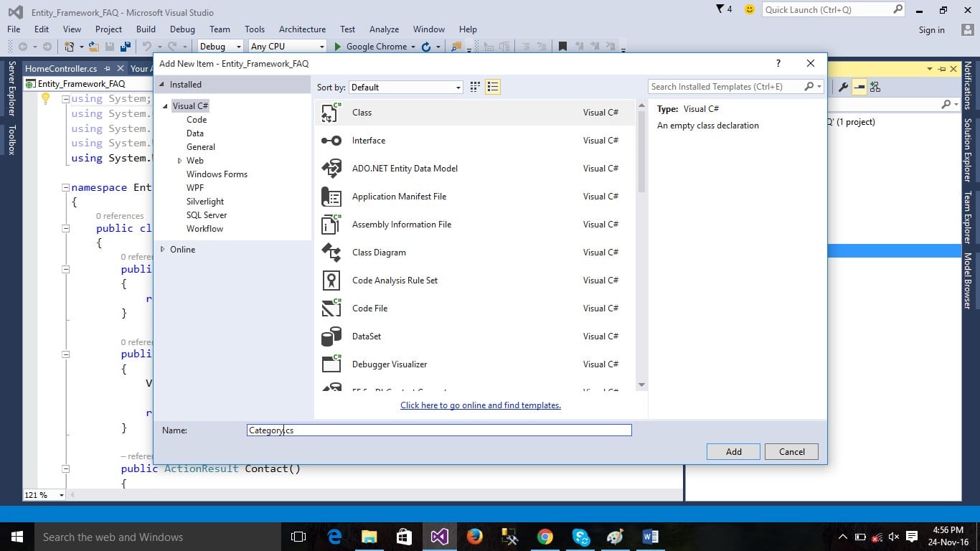Image resolution: width=980 pixels, height=551 pixels.
Task: Open Microsoft Edge from the taskbar
Action: 334,537
